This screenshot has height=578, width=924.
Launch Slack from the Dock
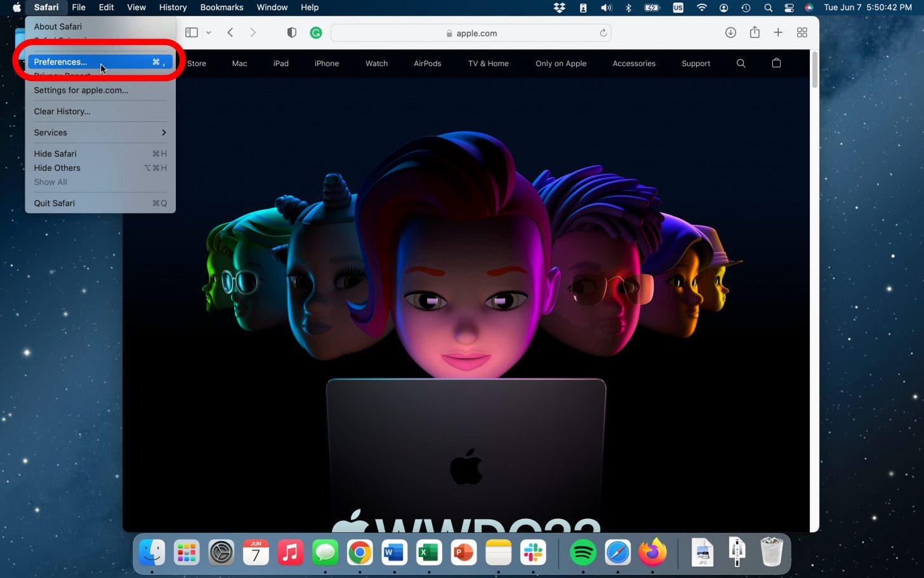(533, 553)
